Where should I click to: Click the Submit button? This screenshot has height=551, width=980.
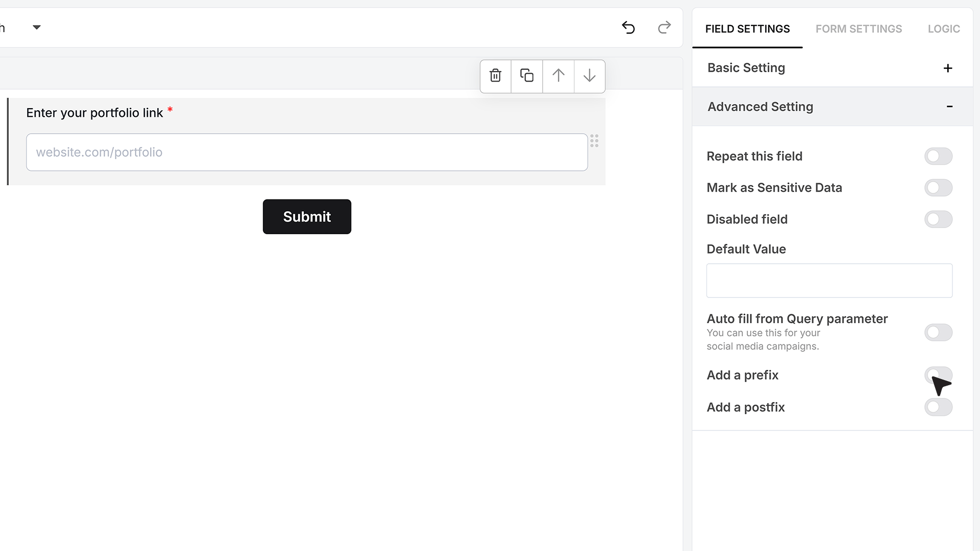click(x=307, y=217)
